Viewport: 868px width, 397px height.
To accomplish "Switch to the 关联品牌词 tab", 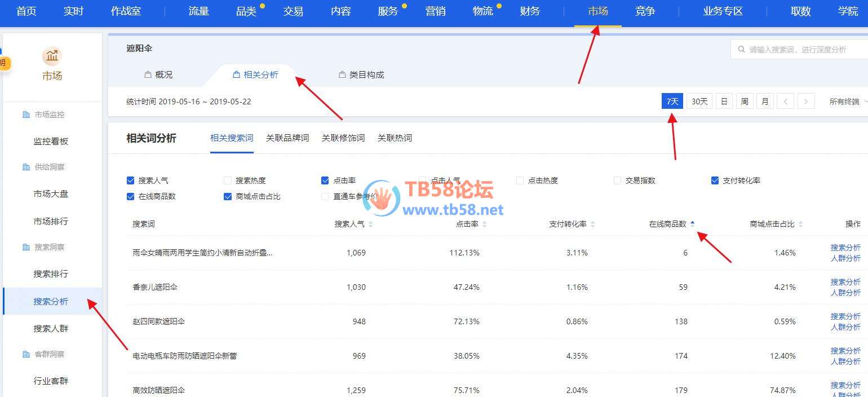I will coord(287,138).
